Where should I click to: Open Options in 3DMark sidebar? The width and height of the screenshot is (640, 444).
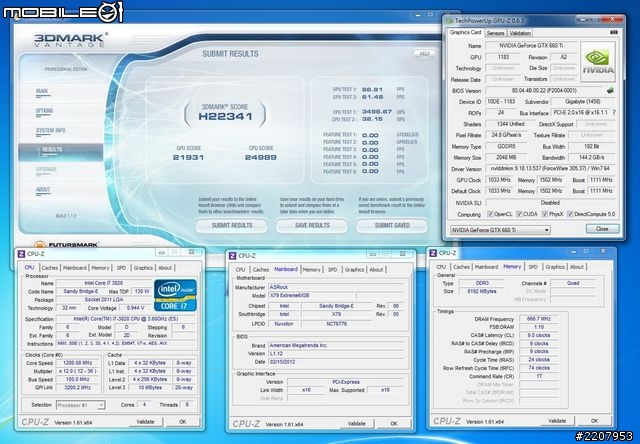[x=44, y=111]
